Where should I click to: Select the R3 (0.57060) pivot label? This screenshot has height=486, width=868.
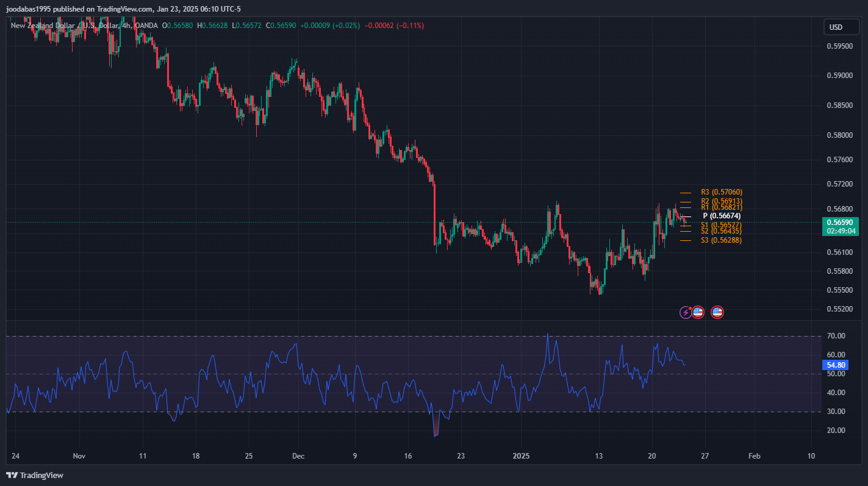pyautogui.click(x=722, y=192)
